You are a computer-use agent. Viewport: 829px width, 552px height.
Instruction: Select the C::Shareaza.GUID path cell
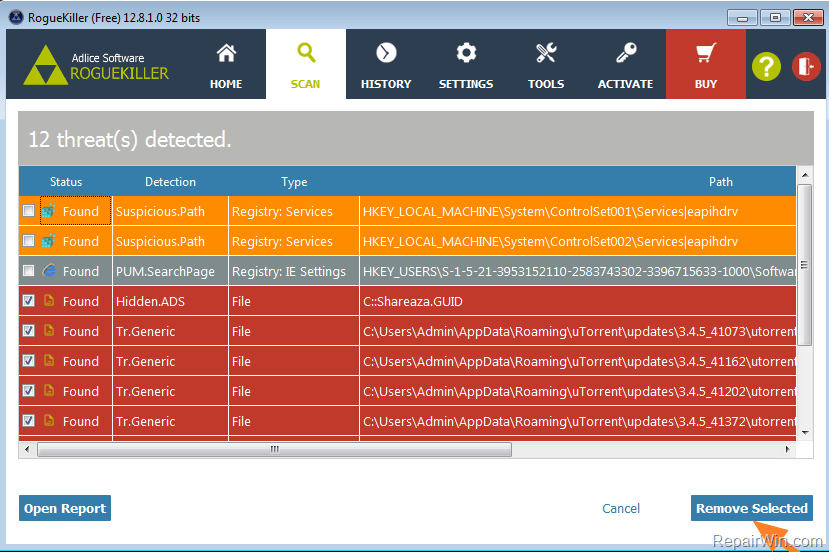(578, 301)
